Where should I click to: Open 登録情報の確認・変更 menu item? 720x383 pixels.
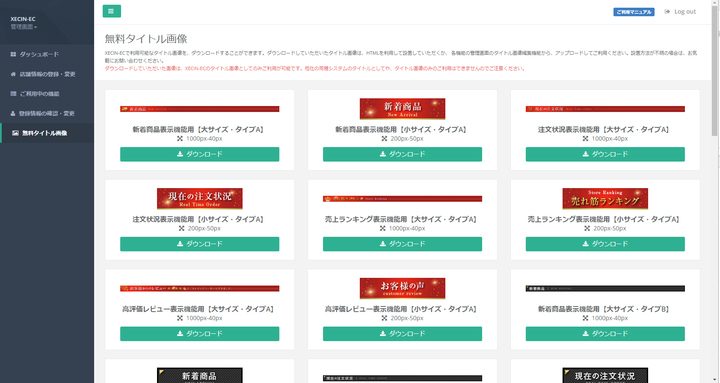coord(46,113)
